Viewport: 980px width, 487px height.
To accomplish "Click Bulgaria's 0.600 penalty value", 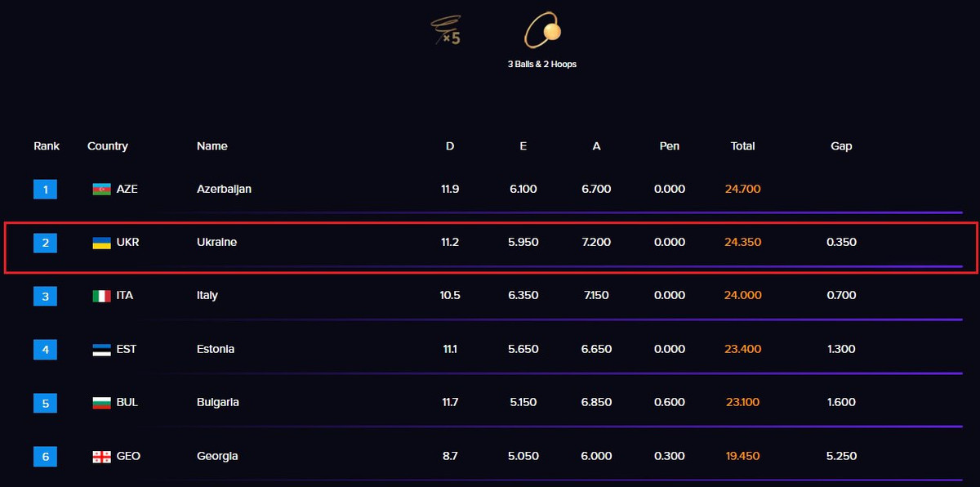I will pos(670,403).
